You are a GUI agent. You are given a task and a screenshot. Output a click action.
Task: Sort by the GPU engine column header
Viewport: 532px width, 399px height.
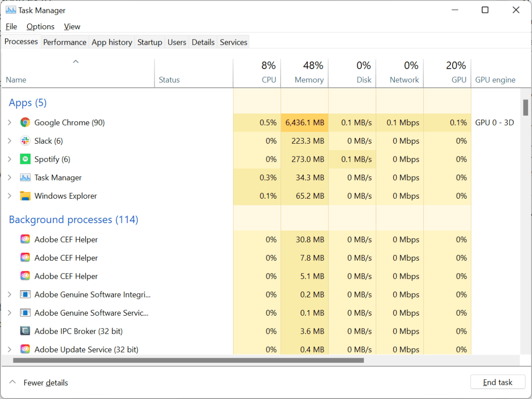click(x=495, y=73)
